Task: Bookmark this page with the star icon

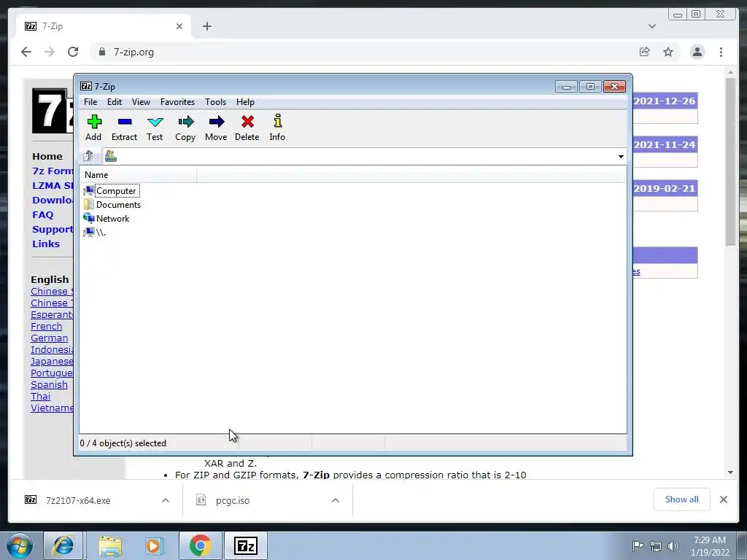Action: tap(668, 52)
